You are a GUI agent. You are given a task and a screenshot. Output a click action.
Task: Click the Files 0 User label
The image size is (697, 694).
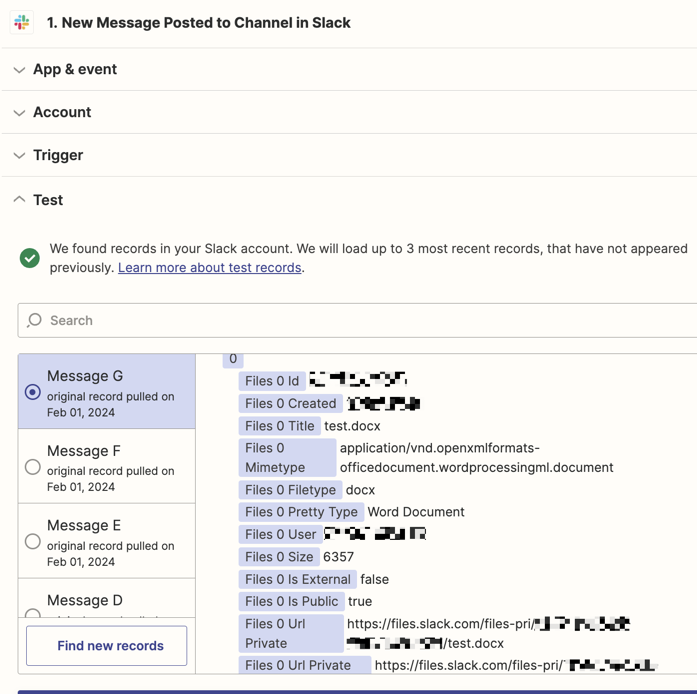pos(280,534)
